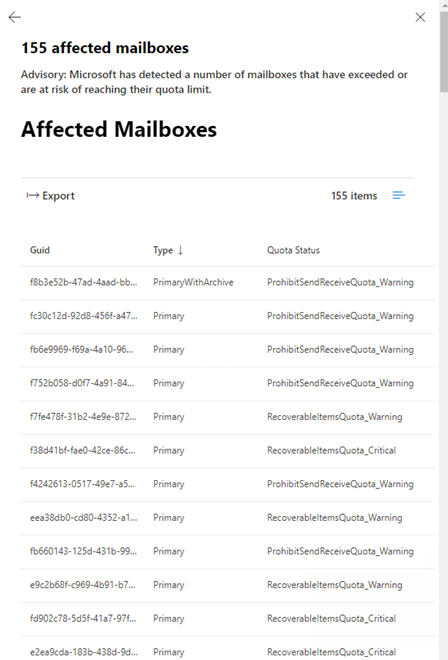Open the filter lines icon beside 155 items
This screenshot has height=660, width=448.
[398, 195]
